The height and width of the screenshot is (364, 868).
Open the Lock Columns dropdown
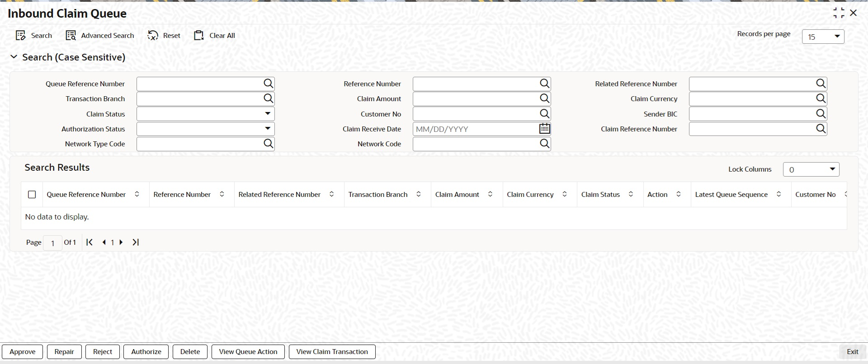coord(811,169)
